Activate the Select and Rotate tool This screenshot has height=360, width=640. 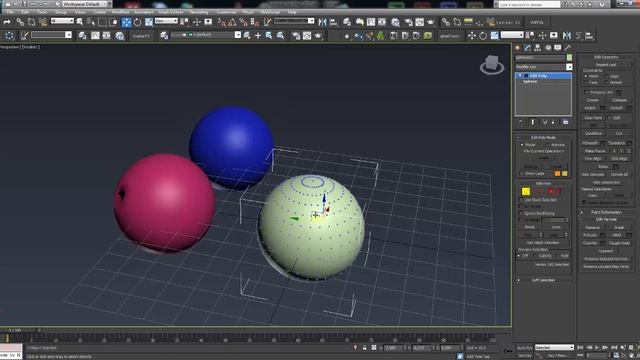[x=138, y=22]
